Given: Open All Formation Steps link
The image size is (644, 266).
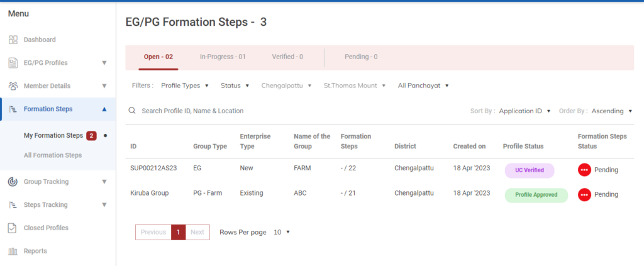Looking at the screenshot, I should click(x=53, y=155).
